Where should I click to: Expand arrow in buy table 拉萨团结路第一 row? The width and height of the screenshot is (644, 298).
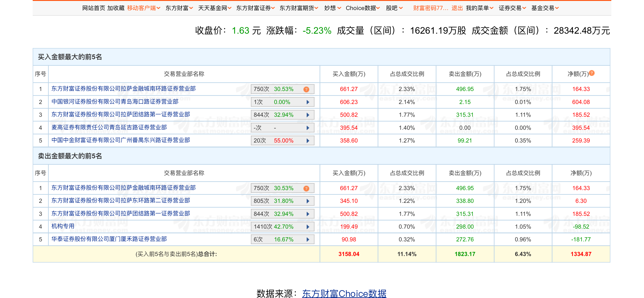[308, 115]
